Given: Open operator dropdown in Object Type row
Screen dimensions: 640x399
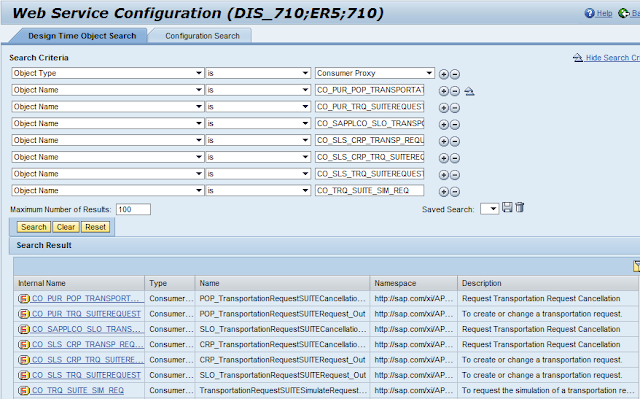Looking at the screenshot, I should [305, 73].
